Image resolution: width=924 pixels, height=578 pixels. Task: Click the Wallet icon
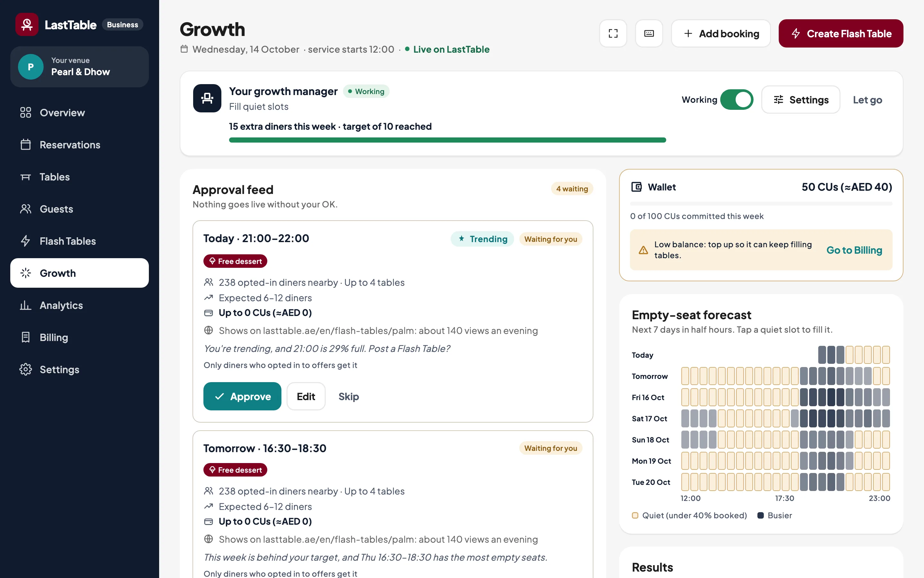click(637, 187)
